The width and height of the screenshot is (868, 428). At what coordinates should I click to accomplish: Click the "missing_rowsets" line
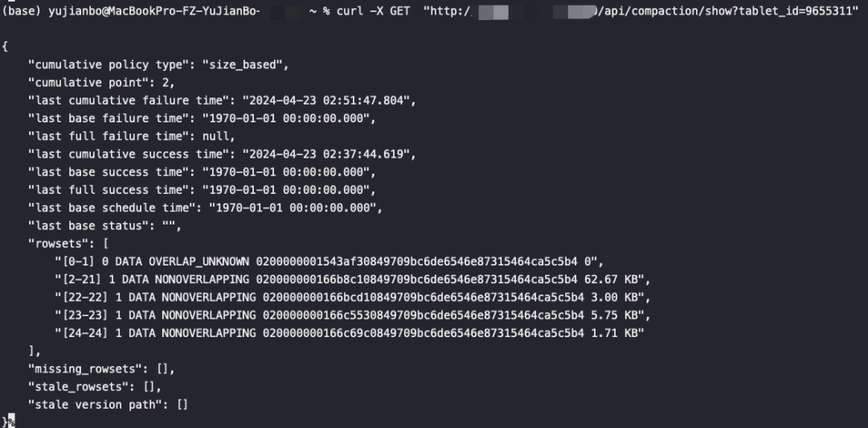click(x=101, y=369)
